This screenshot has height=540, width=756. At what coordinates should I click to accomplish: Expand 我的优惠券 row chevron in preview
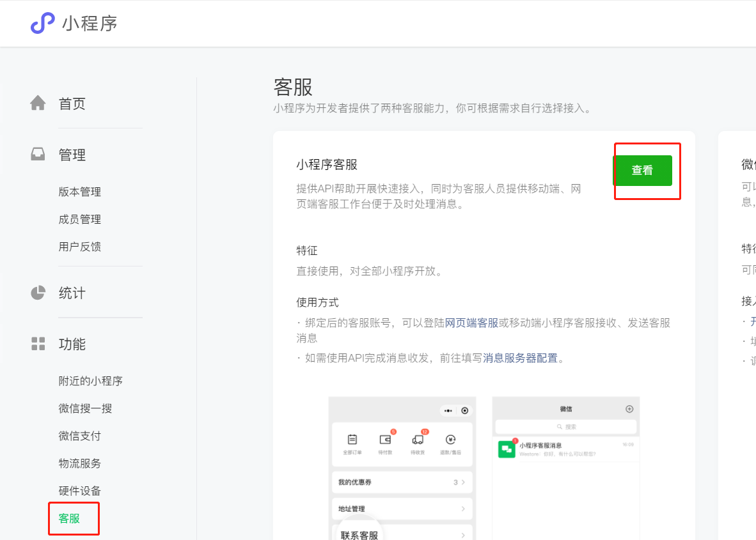point(462,482)
